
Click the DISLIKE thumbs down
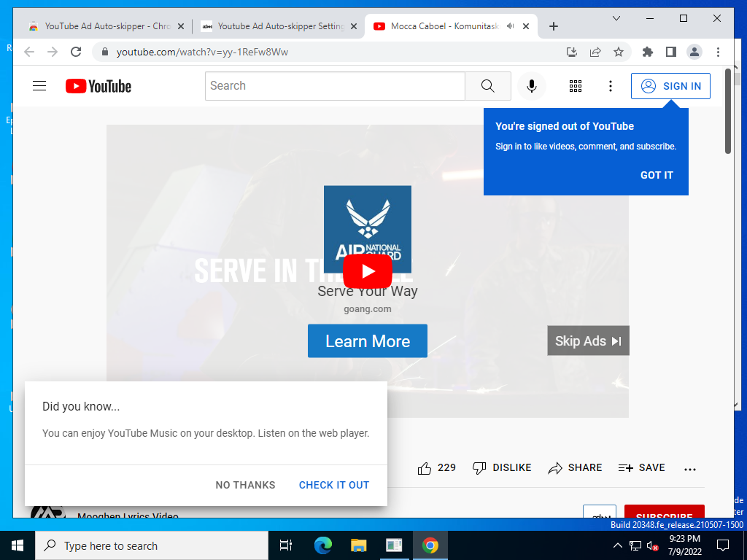click(x=502, y=468)
